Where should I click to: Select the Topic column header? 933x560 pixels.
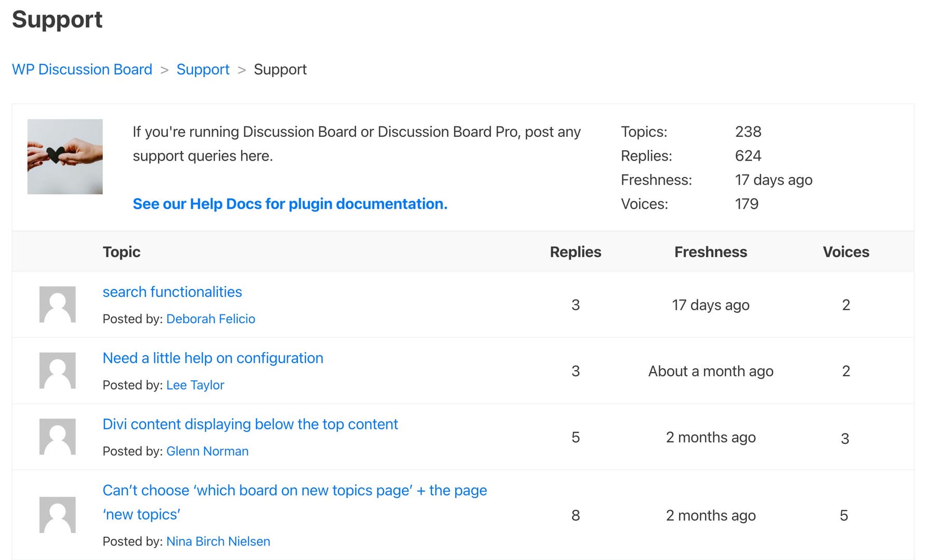pos(121,252)
